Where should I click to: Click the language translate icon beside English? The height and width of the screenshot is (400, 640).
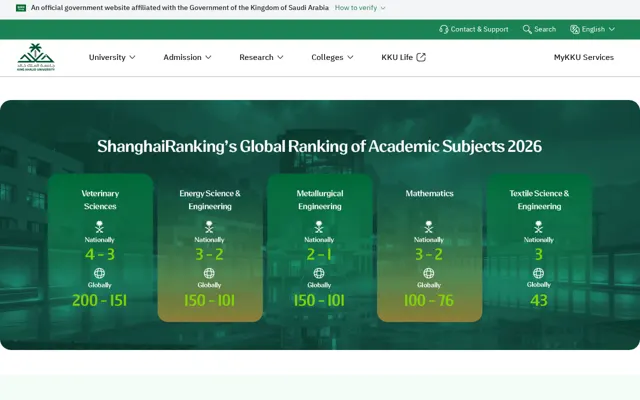click(575, 29)
